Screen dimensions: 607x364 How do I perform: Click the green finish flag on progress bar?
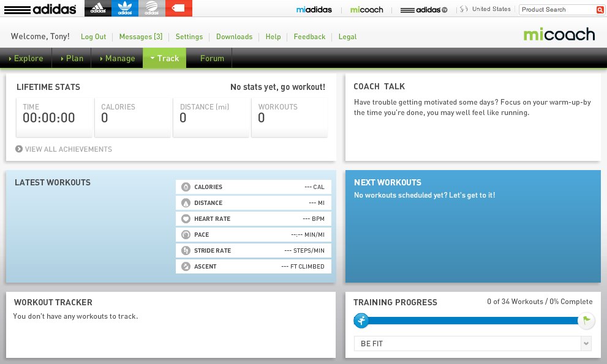(x=586, y=321)
